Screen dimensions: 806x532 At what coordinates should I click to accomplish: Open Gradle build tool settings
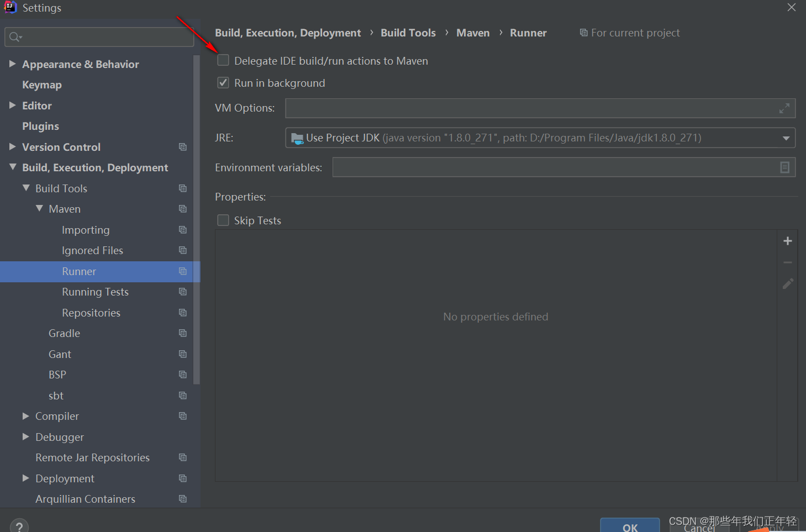tap(64, 333)
